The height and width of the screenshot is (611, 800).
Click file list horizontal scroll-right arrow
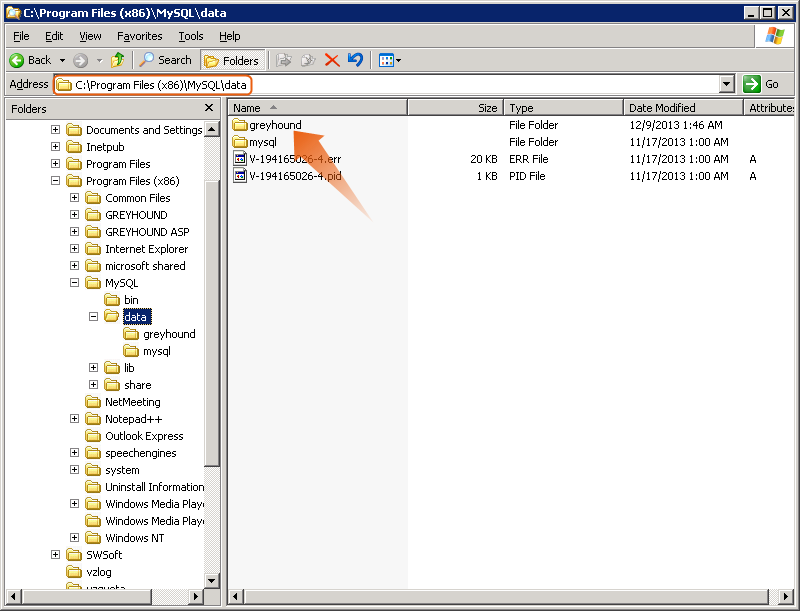[787, 596]
